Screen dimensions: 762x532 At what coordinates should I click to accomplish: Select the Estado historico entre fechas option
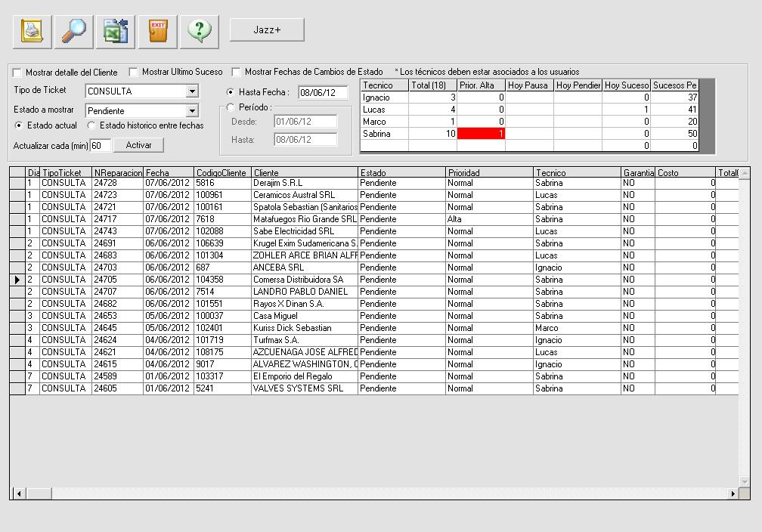click(92, 126)
